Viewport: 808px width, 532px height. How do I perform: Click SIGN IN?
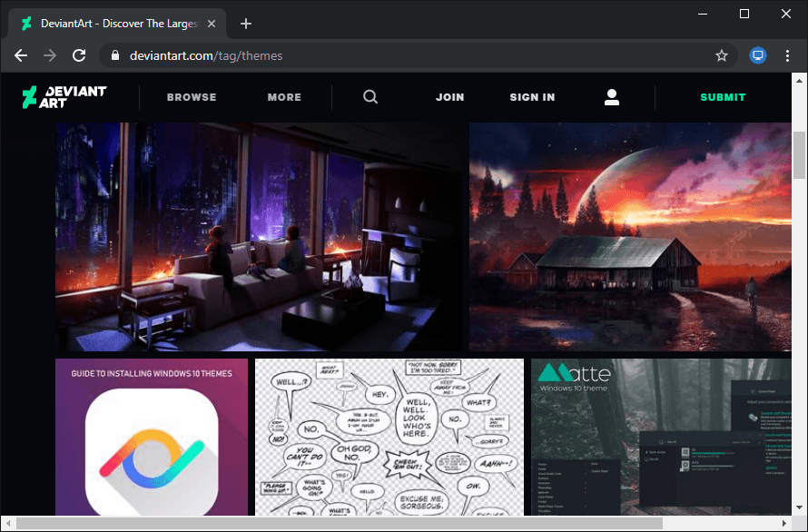coord(532,97)
